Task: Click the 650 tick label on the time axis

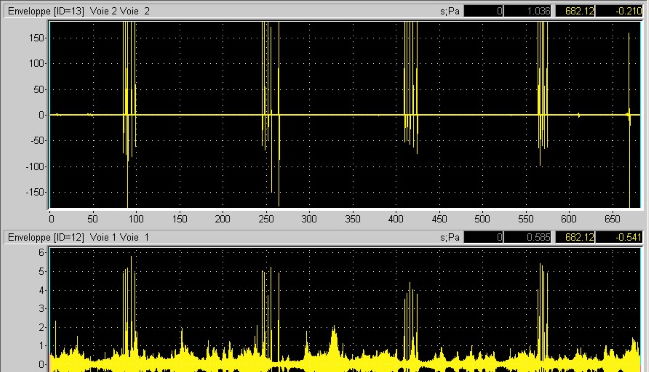Action: [x=612, y=219]
